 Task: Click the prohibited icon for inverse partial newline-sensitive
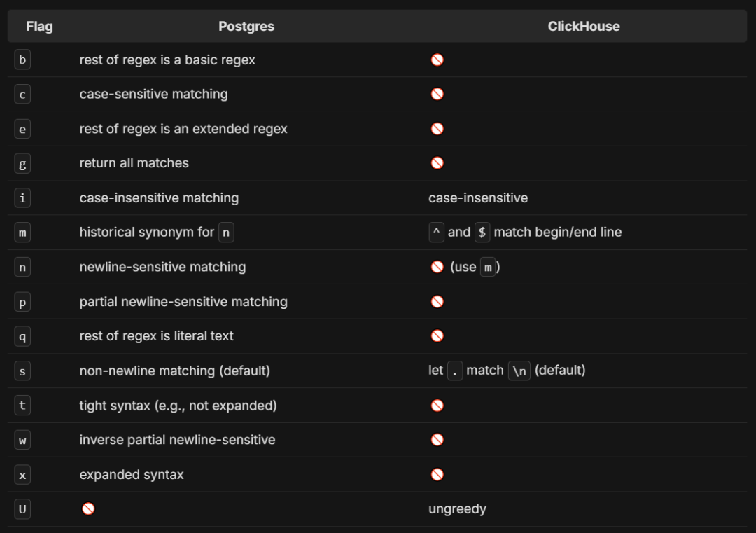tap(437, 440)
